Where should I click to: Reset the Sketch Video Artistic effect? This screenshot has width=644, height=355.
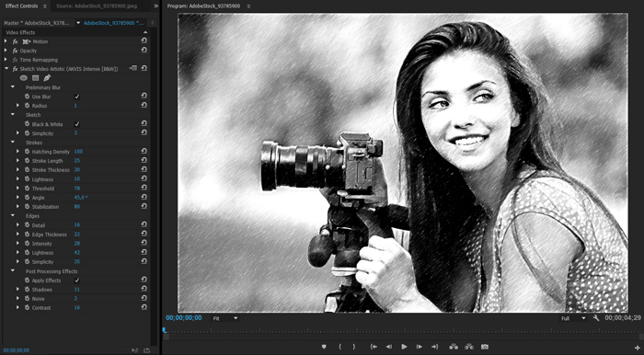(144, 69)
